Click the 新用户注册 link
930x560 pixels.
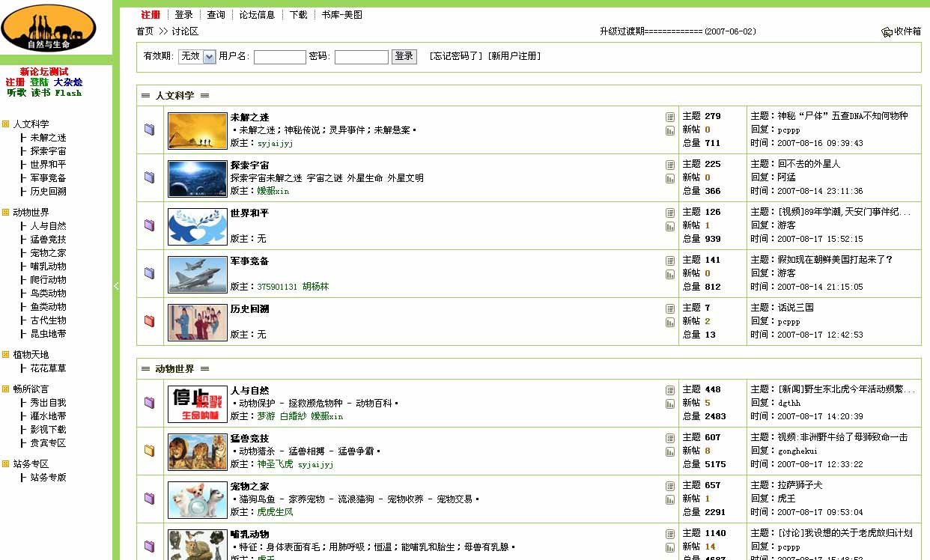point(514,56)
